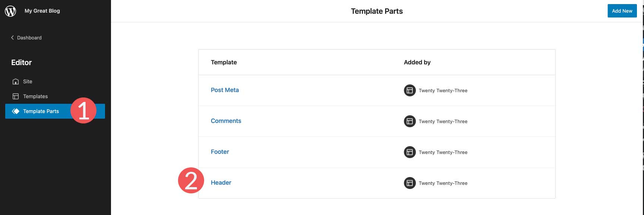The width and height of the screenshot is (644, 215).
Task: Click the Post Meta row theme icon
Action: [x=410, y=90]
